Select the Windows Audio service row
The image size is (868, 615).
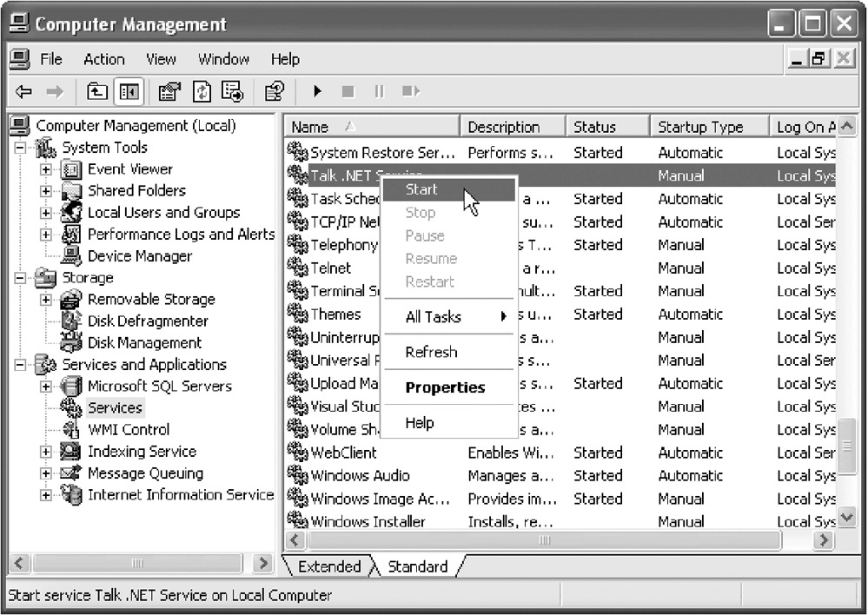coord(360,475)
